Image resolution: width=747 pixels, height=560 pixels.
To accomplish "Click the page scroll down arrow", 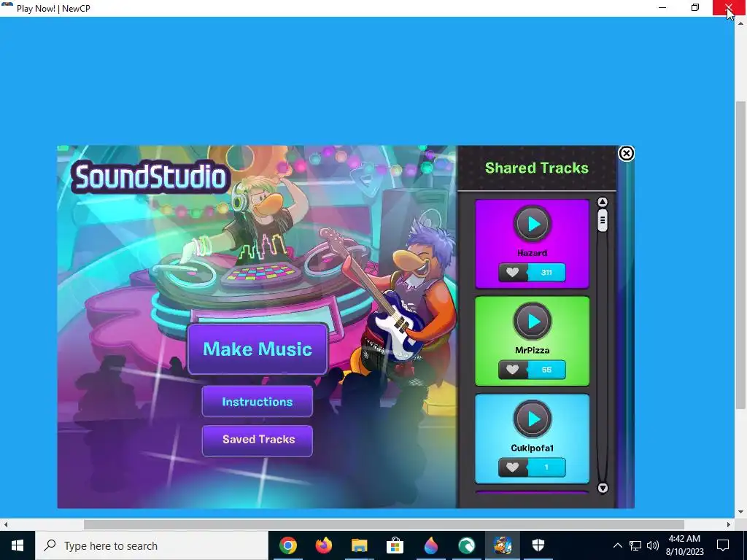I will (740, 513).
